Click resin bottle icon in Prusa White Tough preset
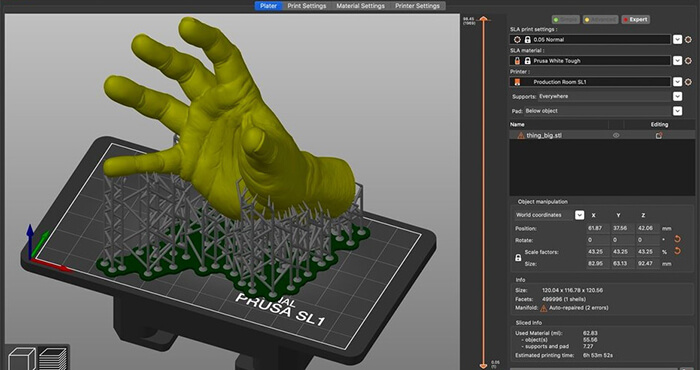The height and width of the screenshot is (370, 700). (x=518, y=61)
